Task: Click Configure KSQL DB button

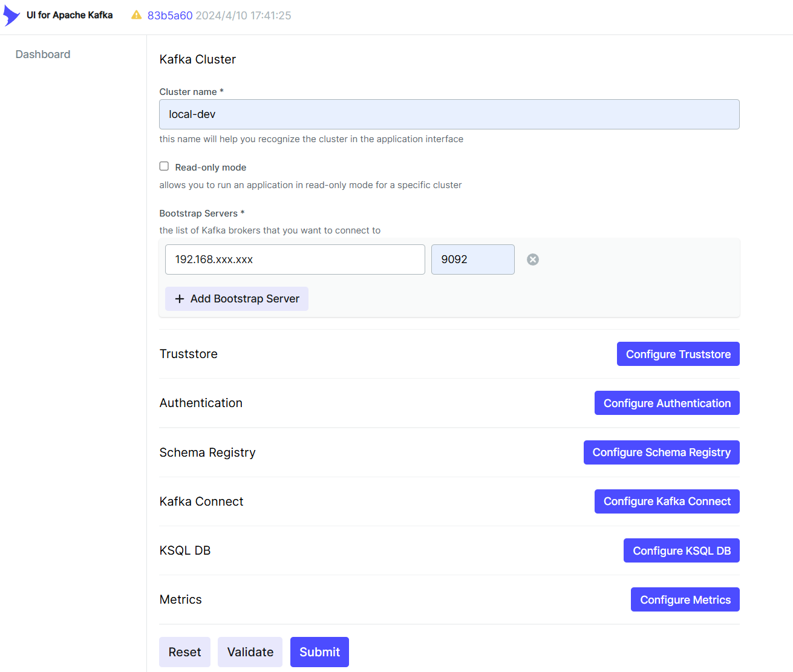Action: pos(682,550)
